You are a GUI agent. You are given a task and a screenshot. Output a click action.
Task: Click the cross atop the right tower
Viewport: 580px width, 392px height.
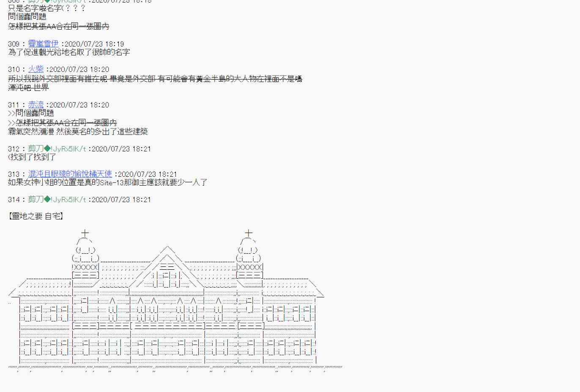[249, 233]
